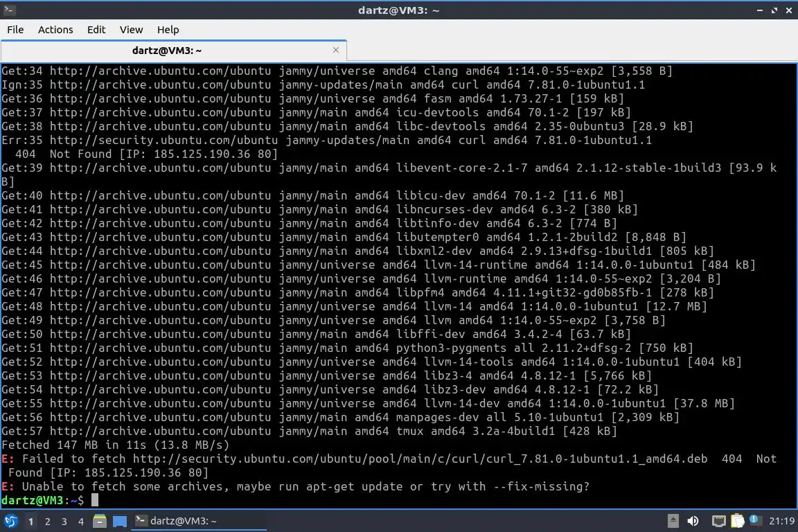Open the Actions menu

click(55, 30)
